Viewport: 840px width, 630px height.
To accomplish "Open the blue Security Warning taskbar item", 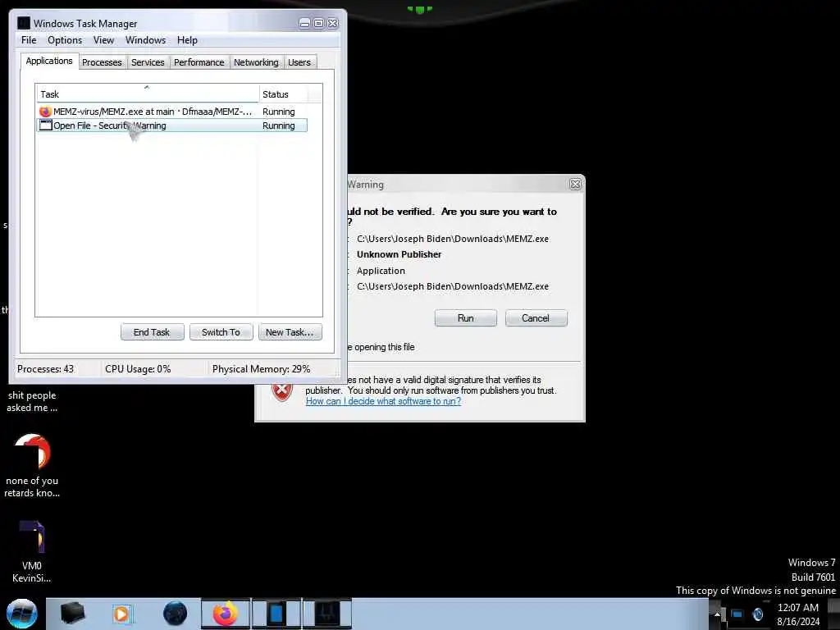I will pyautogui.click(x=276, y=614).
